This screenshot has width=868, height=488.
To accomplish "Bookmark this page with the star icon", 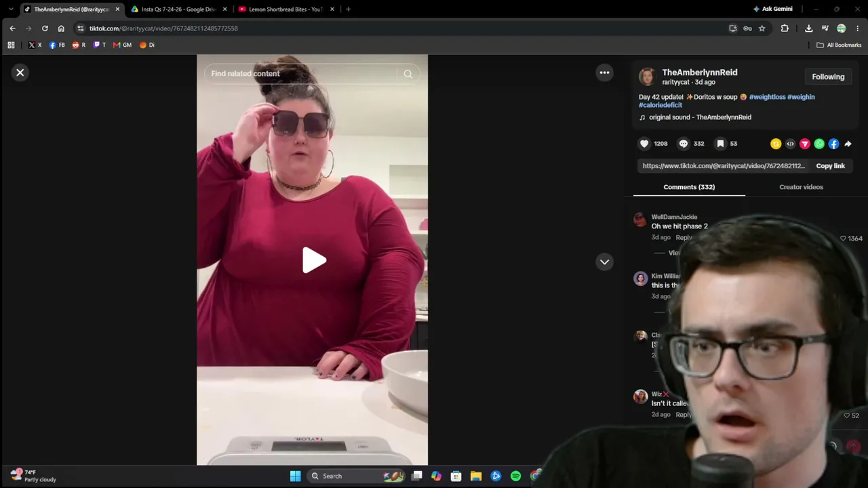I will (x=762, y=28).
